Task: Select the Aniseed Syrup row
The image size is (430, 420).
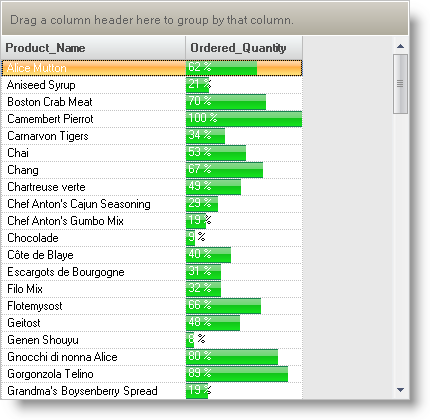Action: point(152,85)
